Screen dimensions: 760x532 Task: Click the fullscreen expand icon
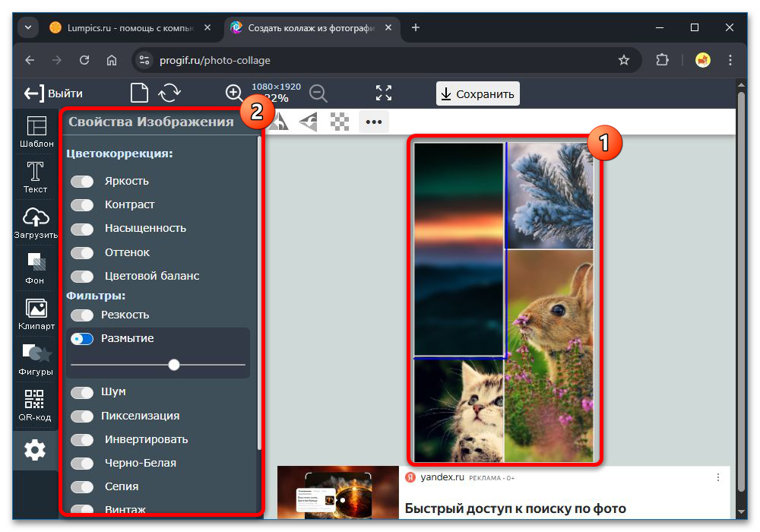[384, 93]
